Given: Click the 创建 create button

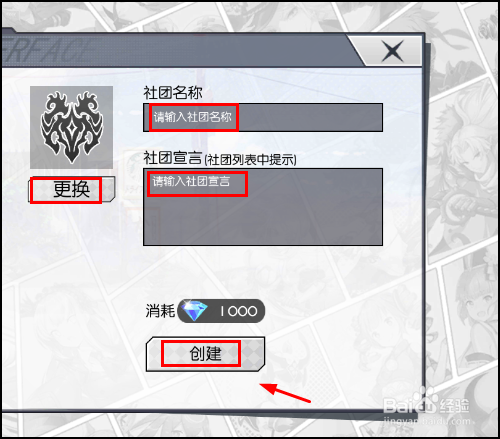Looking at the screenshot, I should [205, 354].
